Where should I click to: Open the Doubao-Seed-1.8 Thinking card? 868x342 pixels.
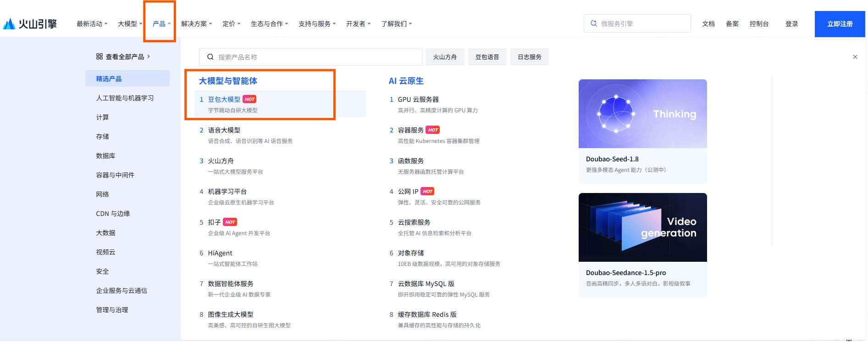tap(642, 131)
